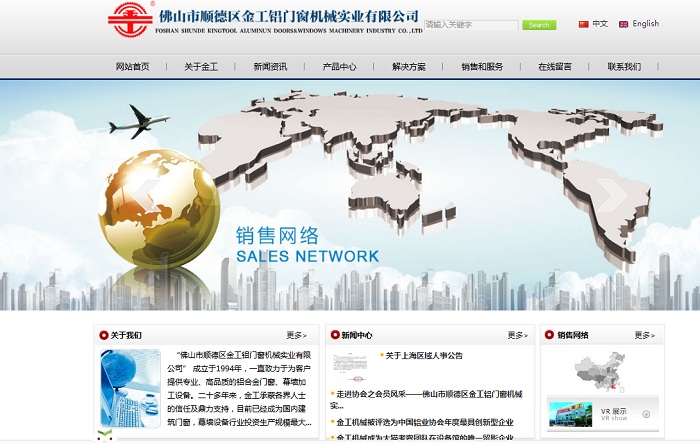
Task: Go to previous banner slide arrow
Action: tap(147, 193)
